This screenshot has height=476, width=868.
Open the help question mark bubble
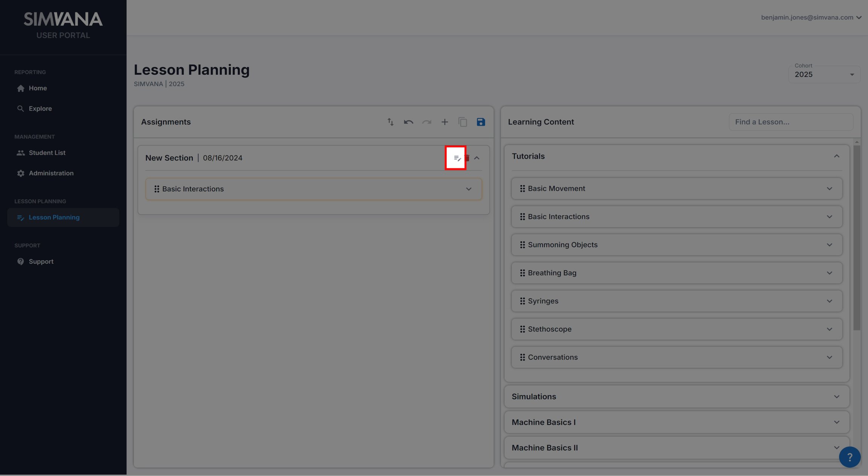[x=850, y=457]
